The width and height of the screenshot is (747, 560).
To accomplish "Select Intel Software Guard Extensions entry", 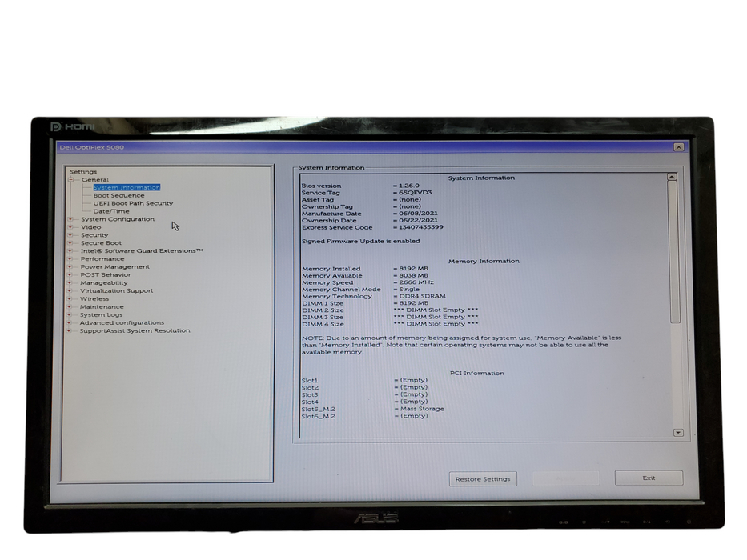I will click(142, 251).
